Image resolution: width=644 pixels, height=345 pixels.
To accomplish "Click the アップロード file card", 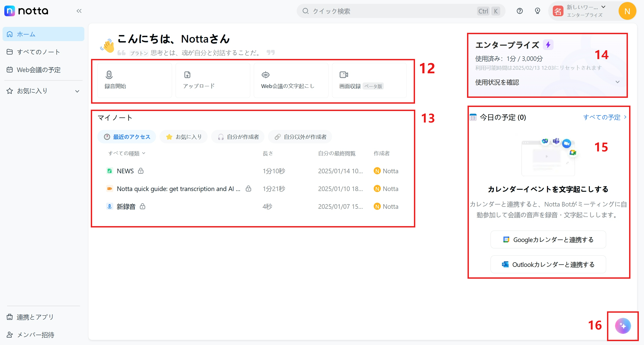I will click(213, 80).
